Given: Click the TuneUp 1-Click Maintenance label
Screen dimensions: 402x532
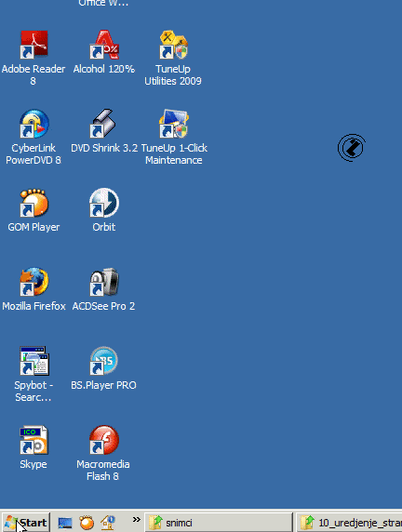Looking at the screenshot, I should click(174, 154).
